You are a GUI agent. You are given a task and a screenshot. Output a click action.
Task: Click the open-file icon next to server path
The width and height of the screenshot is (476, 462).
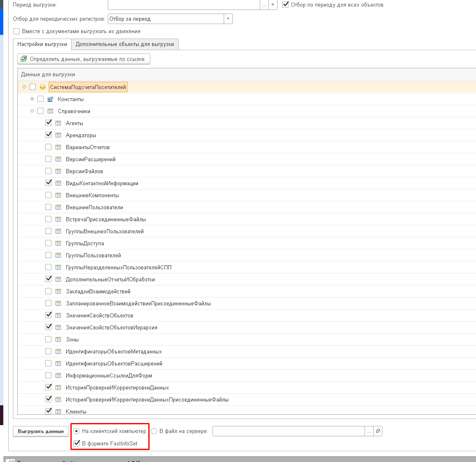378,431
